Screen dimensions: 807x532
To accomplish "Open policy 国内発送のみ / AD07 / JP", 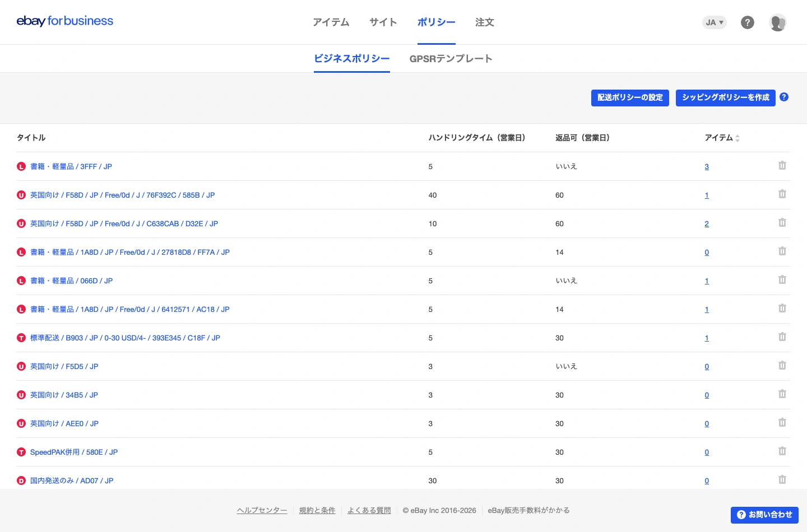I will pos(72,480).
